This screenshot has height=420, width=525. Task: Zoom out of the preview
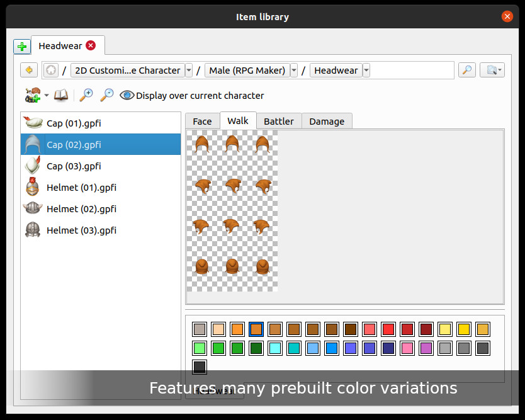tap(106, 95)
